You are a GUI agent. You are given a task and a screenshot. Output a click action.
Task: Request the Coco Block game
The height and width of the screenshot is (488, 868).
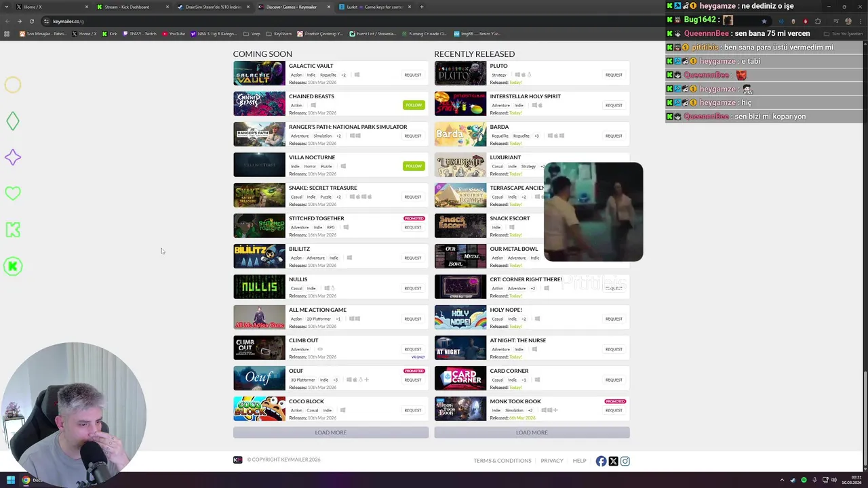point(413,410)
